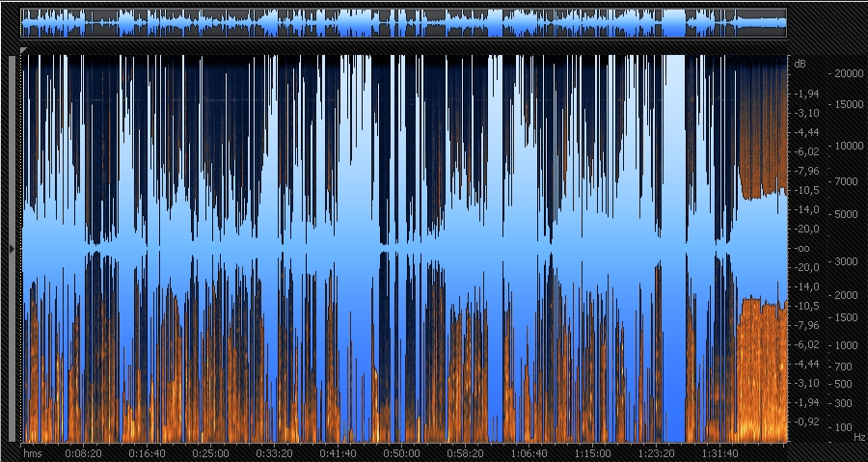Click the 0:41:40 mark on the time ruler
This screenshot has width=868, height=462.
[338, 453]
